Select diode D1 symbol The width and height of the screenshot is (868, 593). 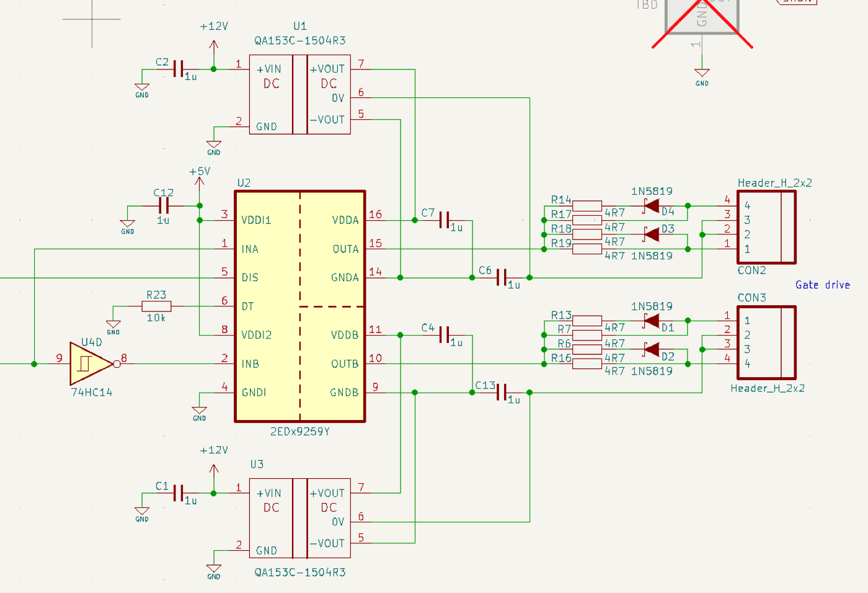pos(651,321)
